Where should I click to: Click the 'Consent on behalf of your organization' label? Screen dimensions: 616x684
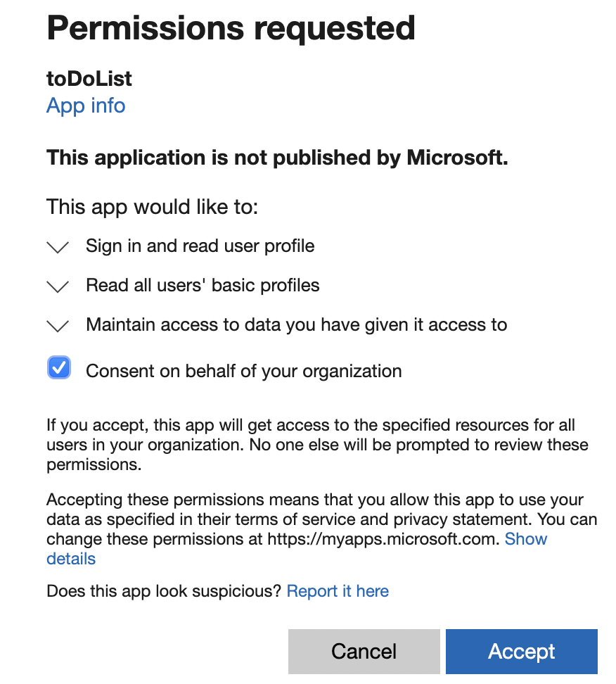click(243, 371)
